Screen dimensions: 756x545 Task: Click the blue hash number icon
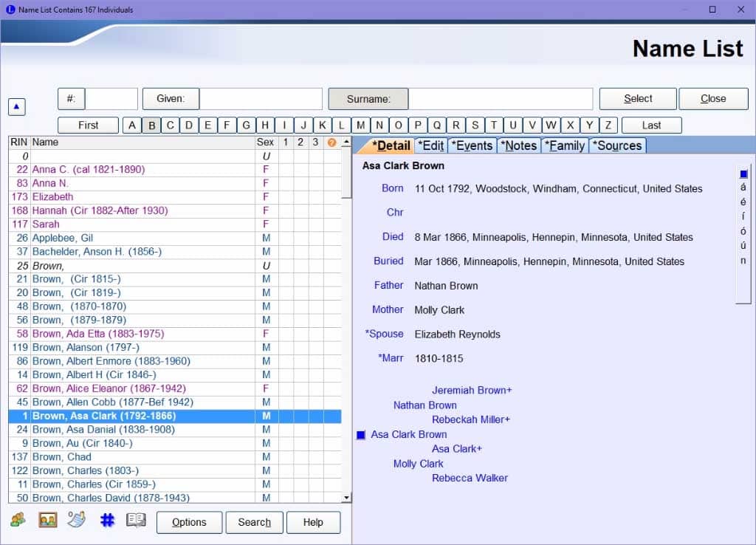pyautogui.click(x=107, y=521)
